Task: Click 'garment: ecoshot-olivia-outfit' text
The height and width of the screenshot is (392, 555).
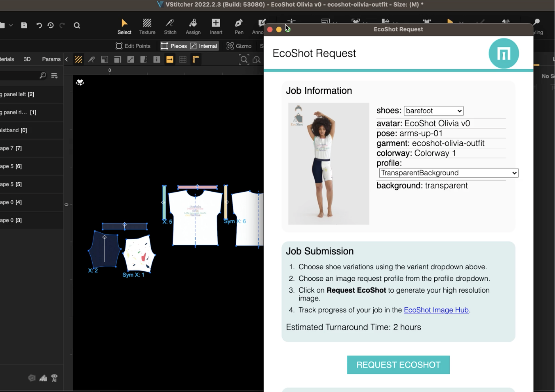Action: [x=430, y=143]
